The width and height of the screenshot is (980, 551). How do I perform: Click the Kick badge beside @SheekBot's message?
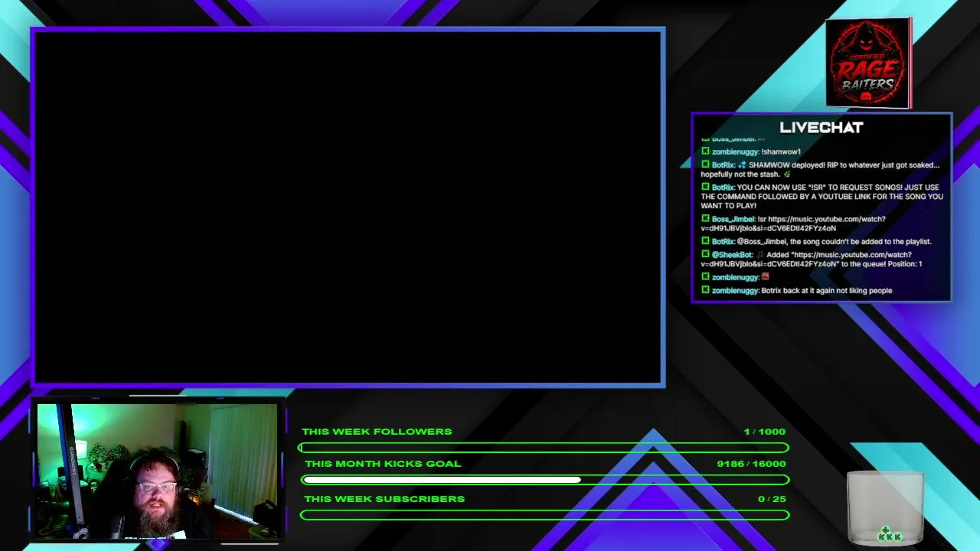pyautogui.click(x=705, y=254)
